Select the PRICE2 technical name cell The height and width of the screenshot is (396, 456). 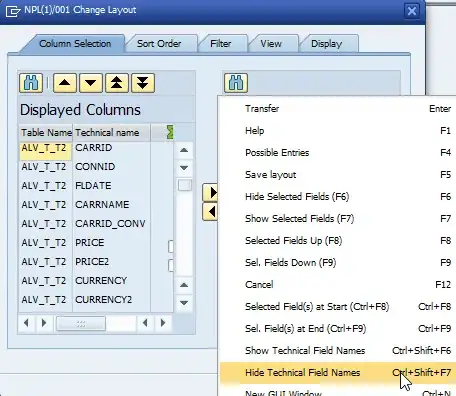pos(111,262)
